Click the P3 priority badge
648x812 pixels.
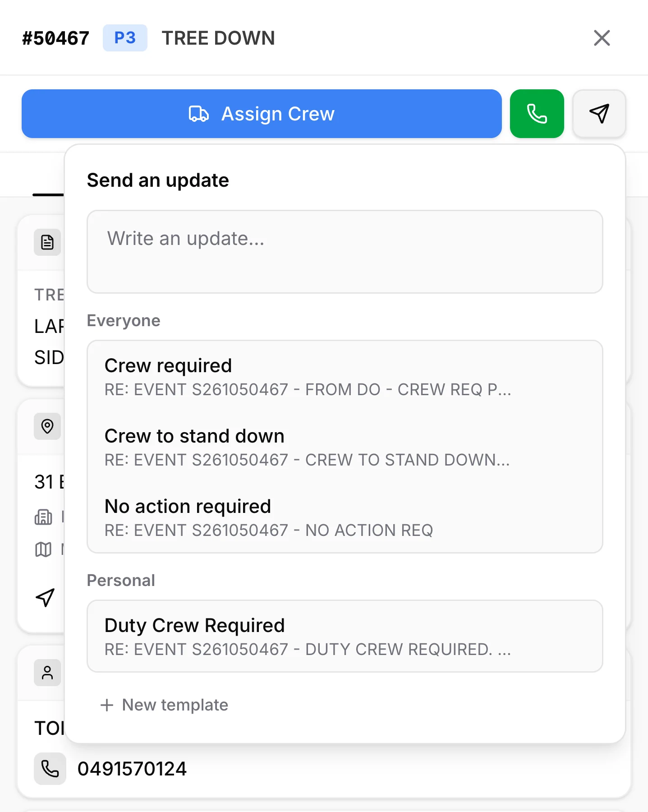coord(125,38)
